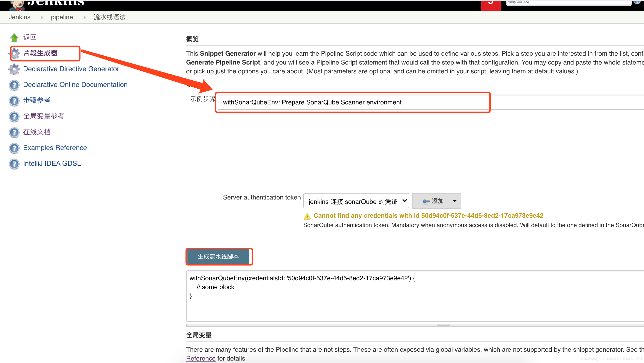This screenshot has height=363, width=644.
Task: Click the 片段生成器 (Snippet Generator) icon
Action: click(x=16, y=53)
